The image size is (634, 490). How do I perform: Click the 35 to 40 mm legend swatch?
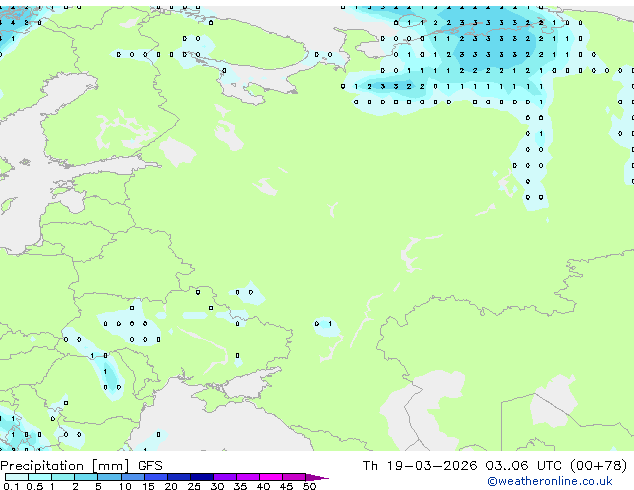[x=248, y=477]
